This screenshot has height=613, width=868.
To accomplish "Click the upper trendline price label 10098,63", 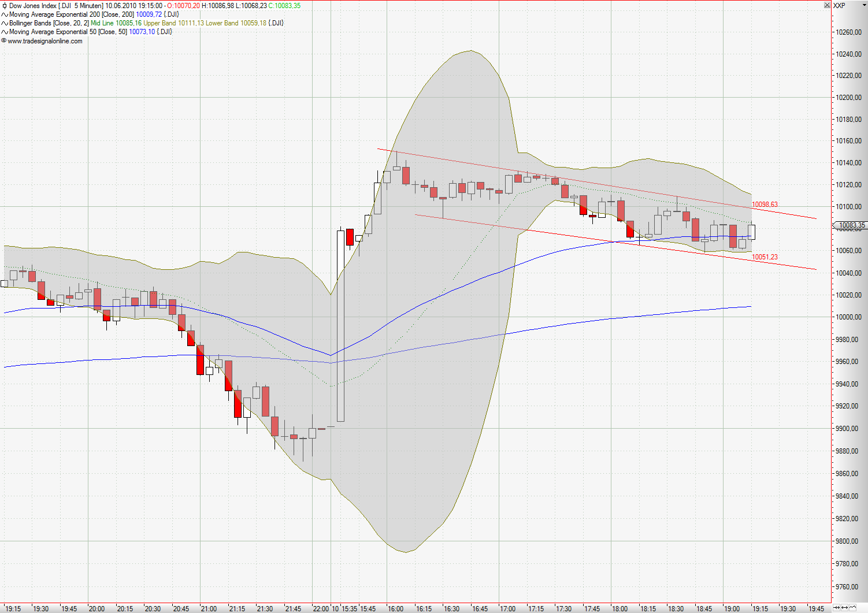I will point(765,205).
